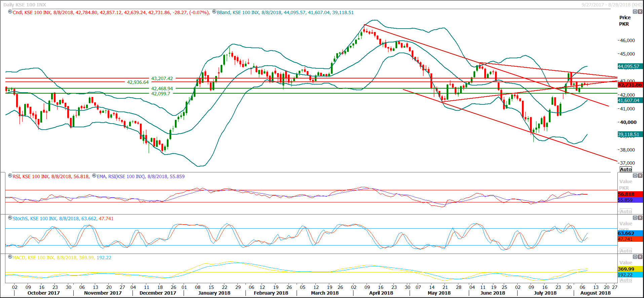This screenshot has height=298, width=644.
Task: Maximize the RSI indicator pane
Action: pos(635,175)
